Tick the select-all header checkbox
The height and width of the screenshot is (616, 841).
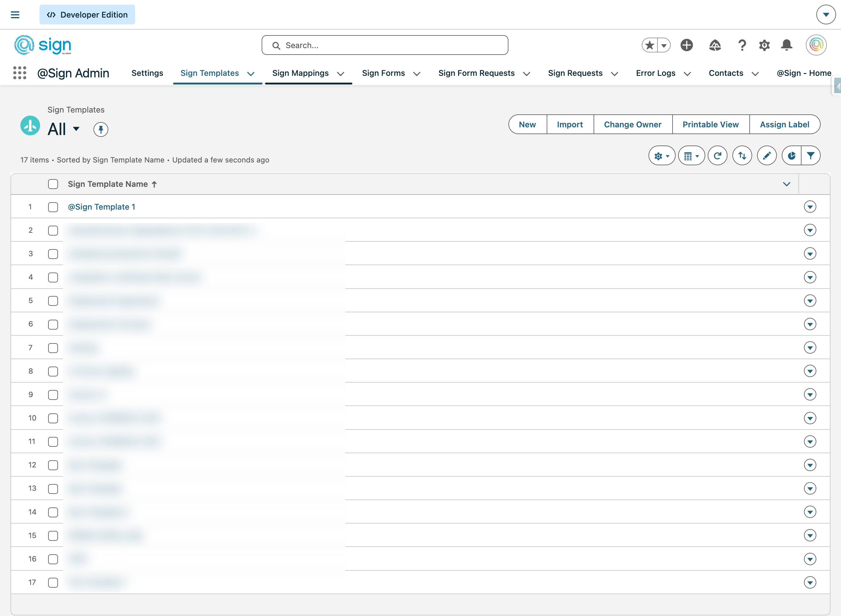pyautogui.click(x=53, y=184)
